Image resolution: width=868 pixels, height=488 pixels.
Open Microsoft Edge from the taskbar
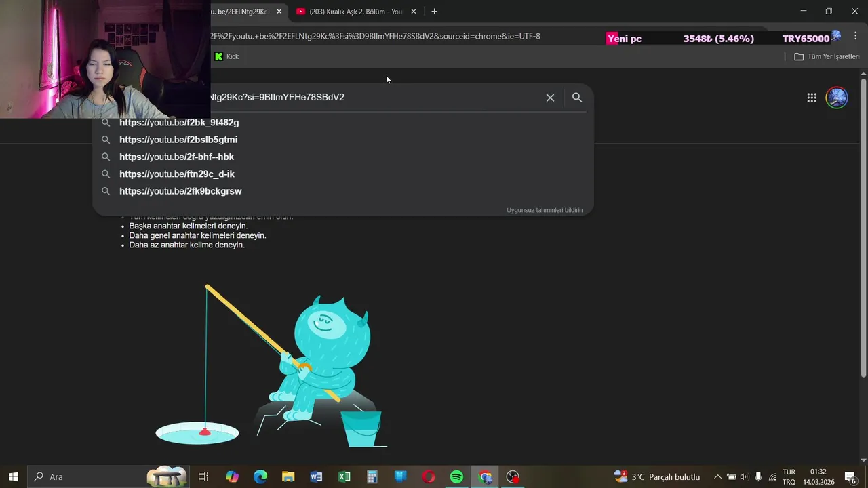260,476
